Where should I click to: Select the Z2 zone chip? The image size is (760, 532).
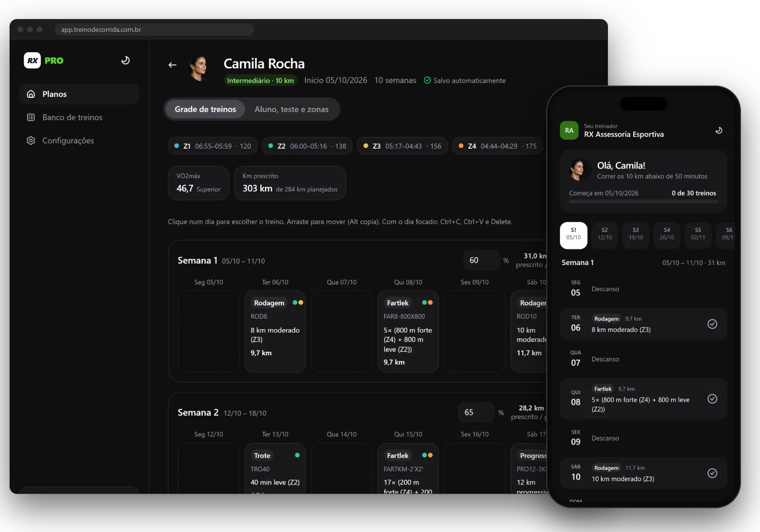click(307, 146)
